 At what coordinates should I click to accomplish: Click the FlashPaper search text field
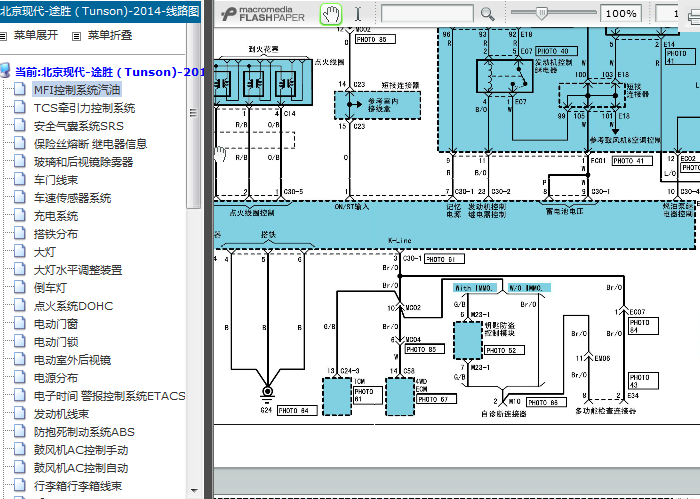(x=427, y=14)
